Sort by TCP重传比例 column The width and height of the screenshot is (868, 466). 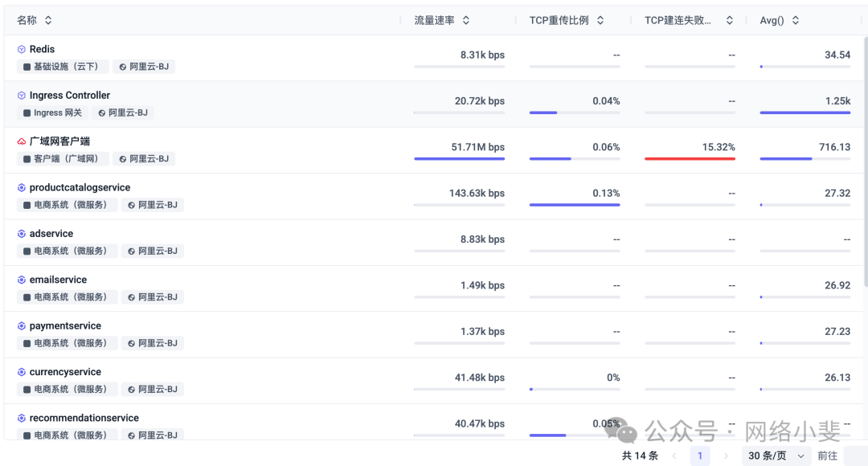(600, 20)
